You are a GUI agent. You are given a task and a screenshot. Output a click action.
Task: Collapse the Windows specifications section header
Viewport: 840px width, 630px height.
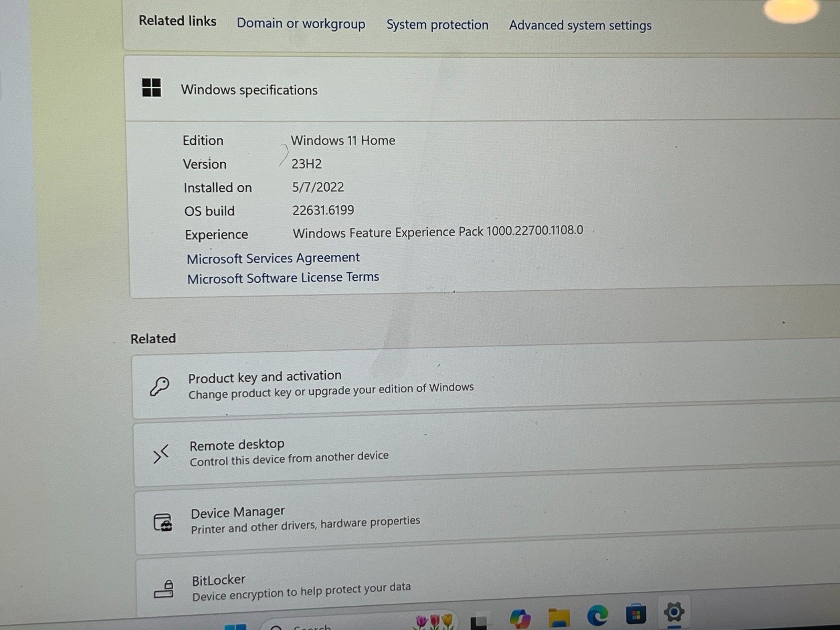pyautogui.click(x=482, y=88)
